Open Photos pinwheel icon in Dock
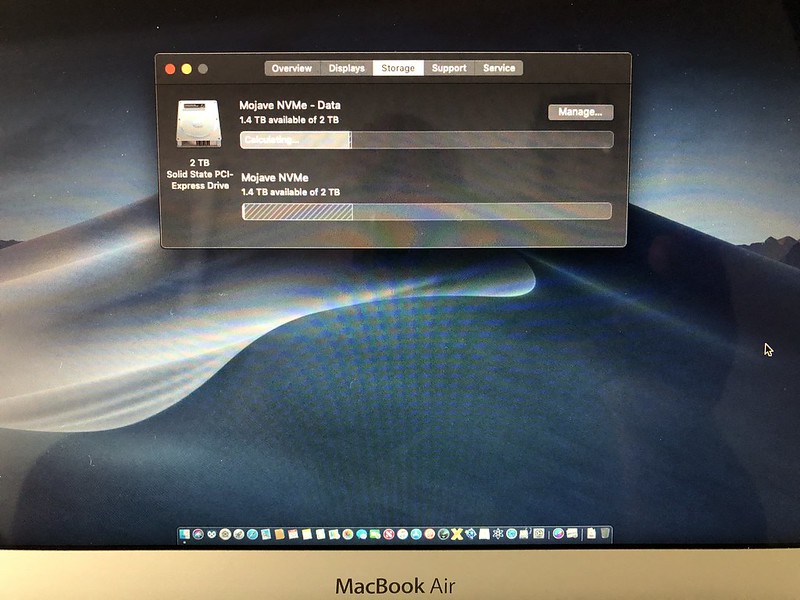This screenshot has width=800, height=600. (x=347, y=534)
